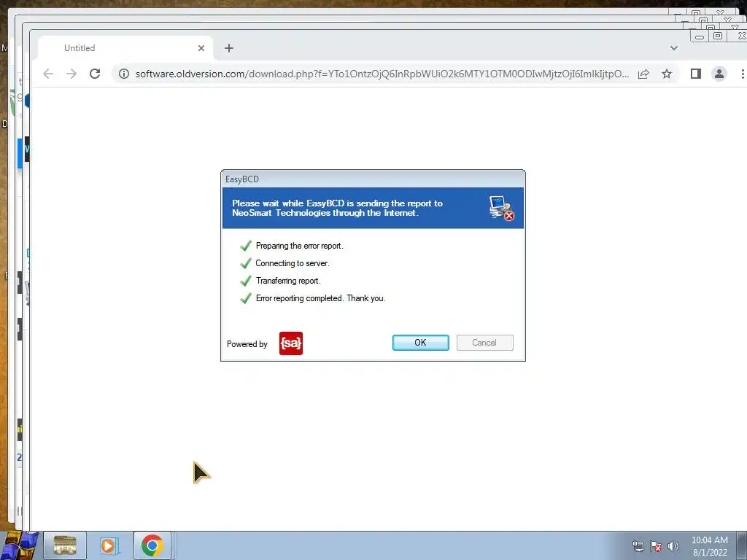
Task: Reload the page in Chrome
Action: coord(95,74)
